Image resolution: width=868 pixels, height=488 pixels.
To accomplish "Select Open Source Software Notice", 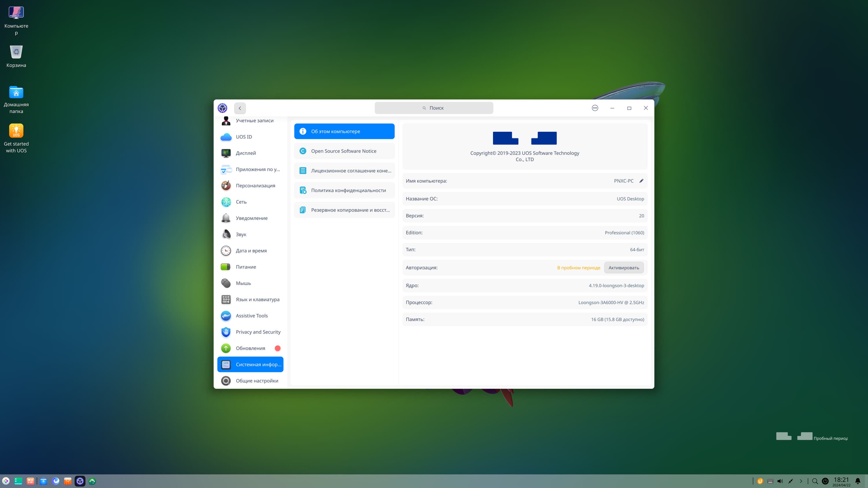I will coord(344,151).
